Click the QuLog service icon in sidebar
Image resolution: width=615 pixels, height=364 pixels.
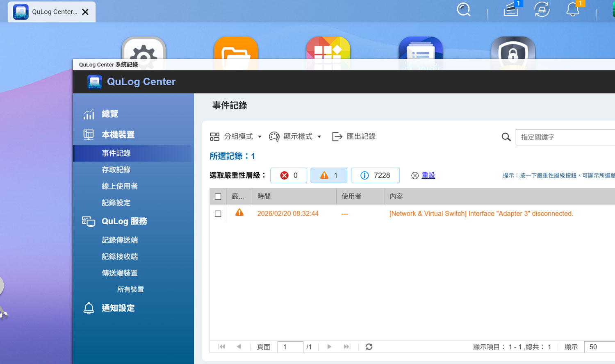click(x=89, y=221)
